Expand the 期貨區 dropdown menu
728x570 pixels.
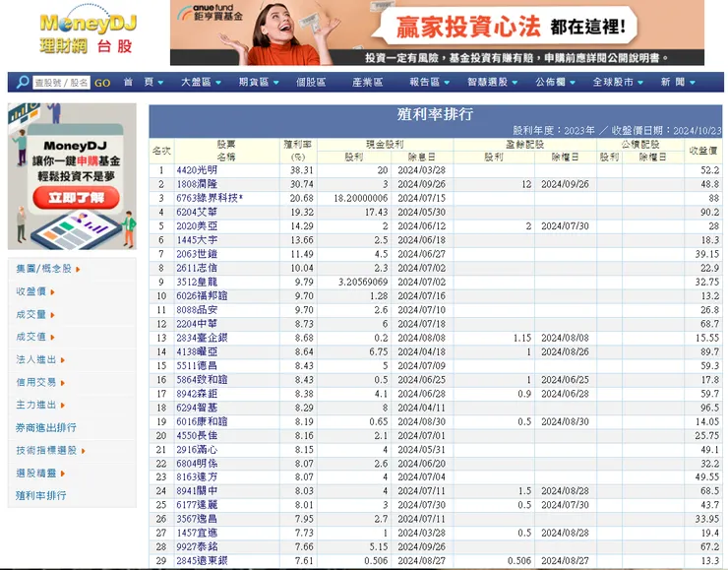click(x=259, y=83)
